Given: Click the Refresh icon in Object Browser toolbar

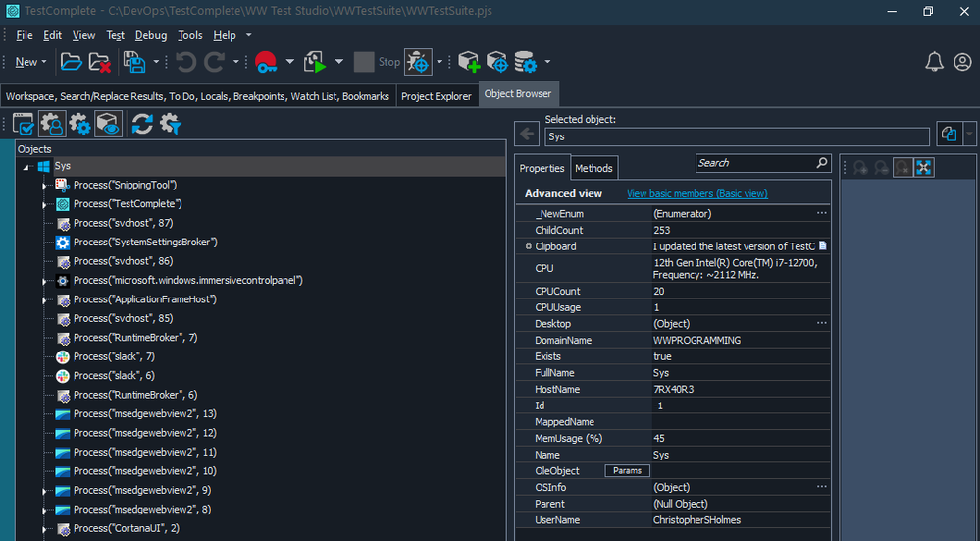Looking at the screenshot, I should click(x=142, y=124).
